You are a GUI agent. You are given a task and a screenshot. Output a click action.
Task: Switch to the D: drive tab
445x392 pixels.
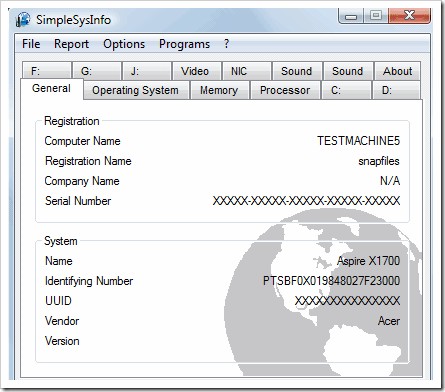coord(396,90)
